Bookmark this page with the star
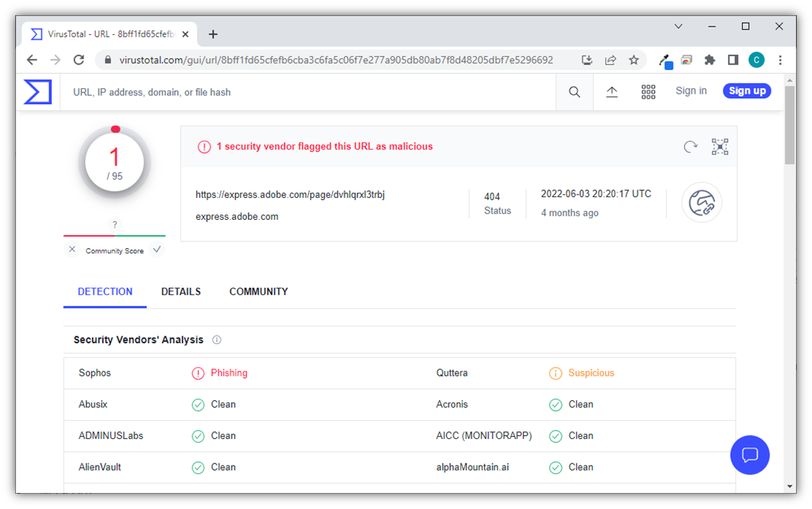812x509 pixels. click(634, 59)
